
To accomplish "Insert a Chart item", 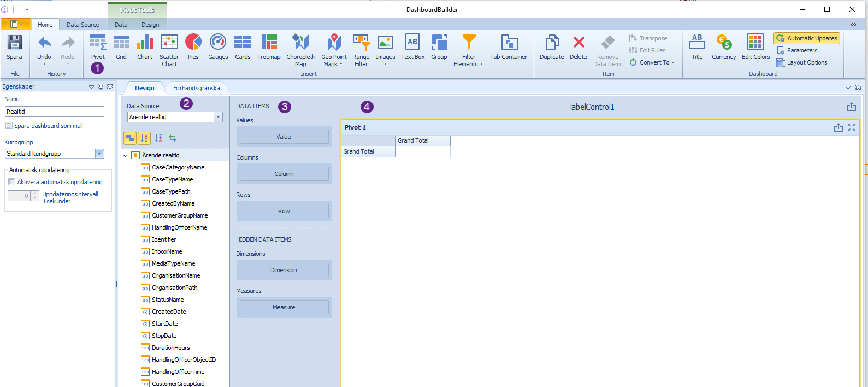I will click(x=145, y=48).
